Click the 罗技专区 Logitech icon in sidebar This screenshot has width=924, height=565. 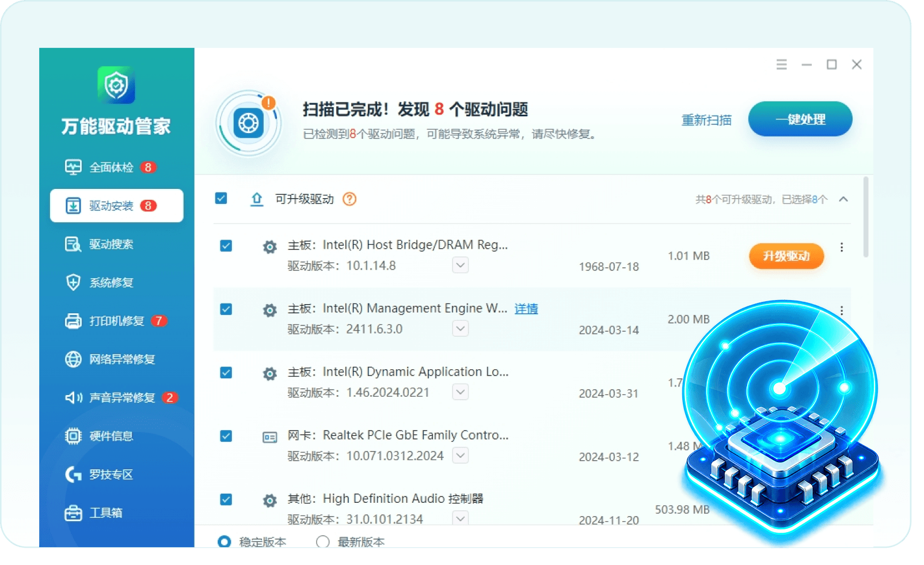(73, 475)
